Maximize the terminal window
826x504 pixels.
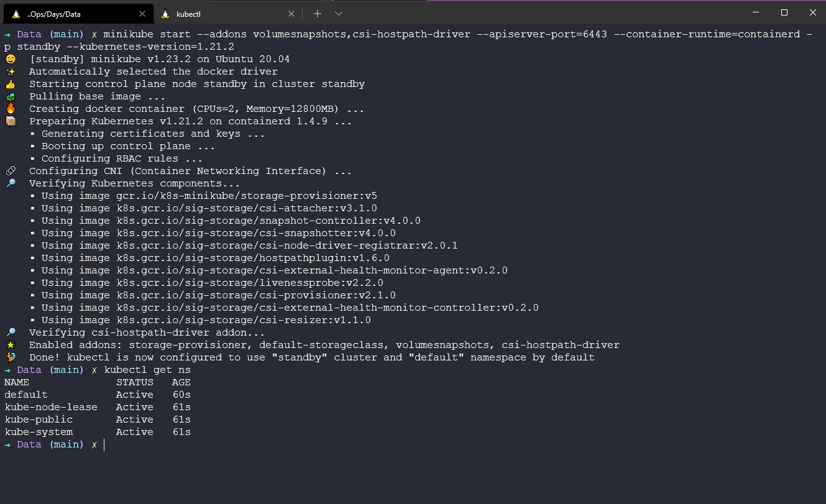point(784,12)
